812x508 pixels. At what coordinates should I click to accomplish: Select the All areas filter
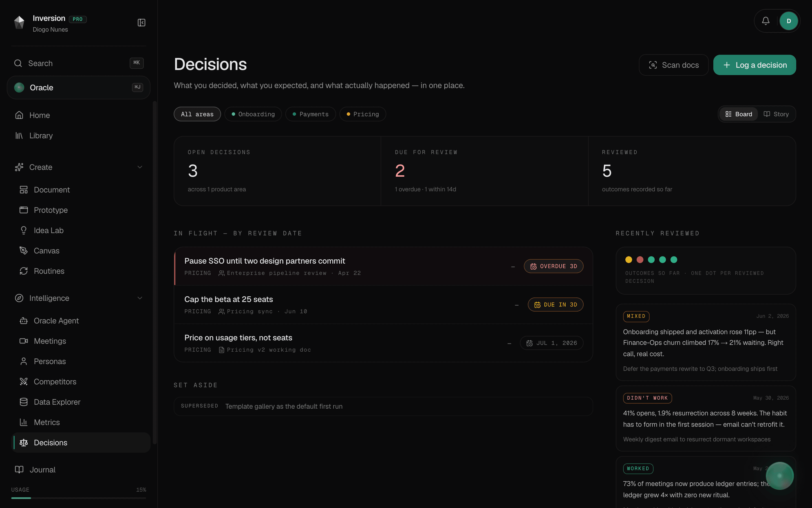click(197, 114)
